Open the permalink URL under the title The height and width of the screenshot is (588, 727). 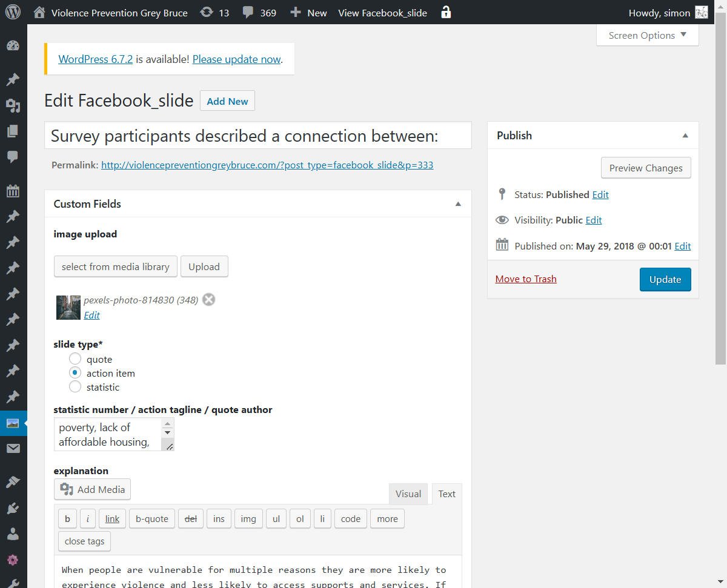267,165
